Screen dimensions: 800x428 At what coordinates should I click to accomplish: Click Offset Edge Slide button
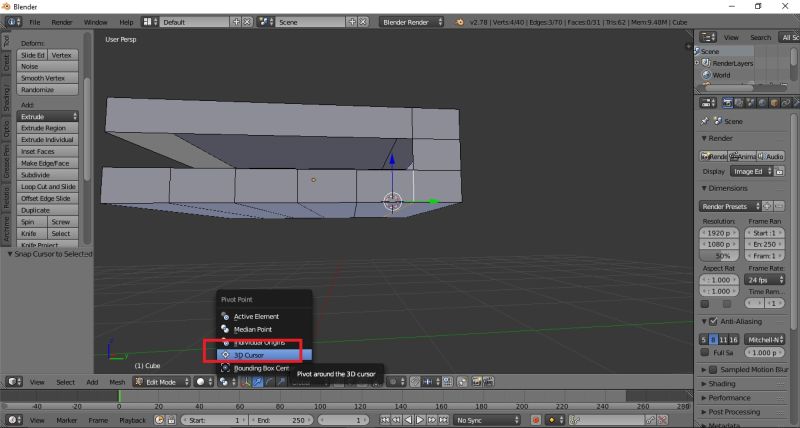(47, 198)
